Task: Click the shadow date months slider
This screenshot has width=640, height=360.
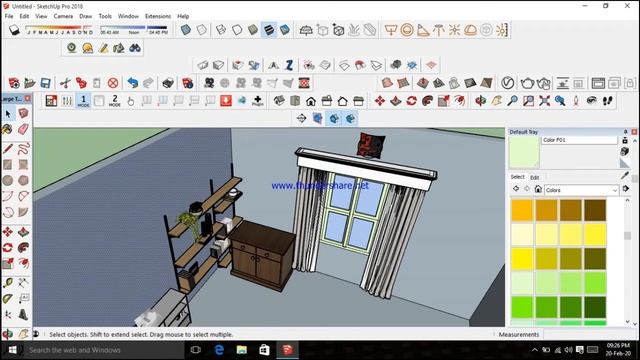Action: click(60, 30)
